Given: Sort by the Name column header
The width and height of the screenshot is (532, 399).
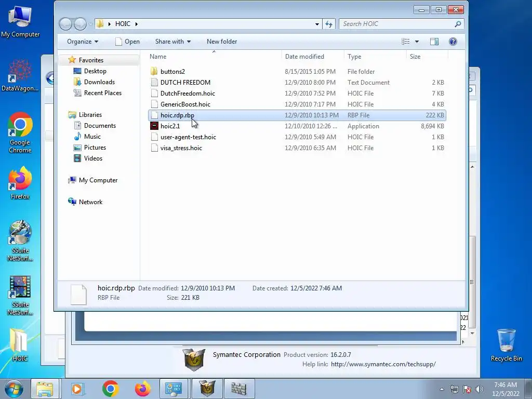Looking at the screenshot, I should click(x=214, y=57).
